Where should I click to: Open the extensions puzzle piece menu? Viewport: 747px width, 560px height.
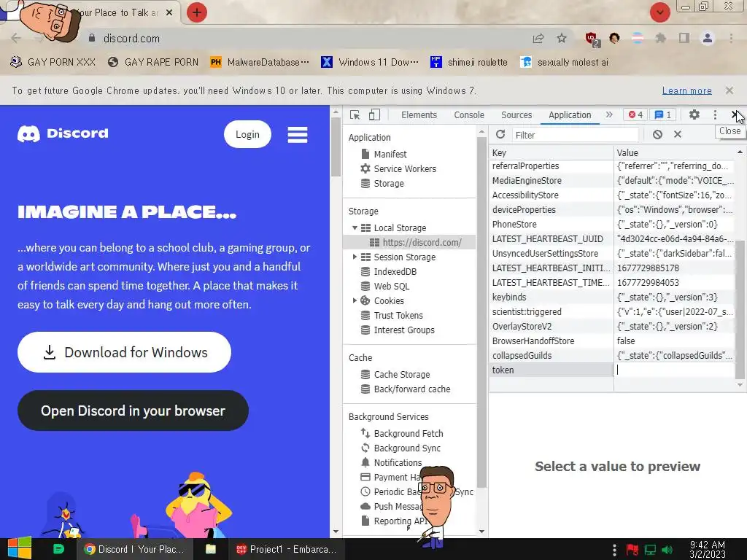coord(660,38)
